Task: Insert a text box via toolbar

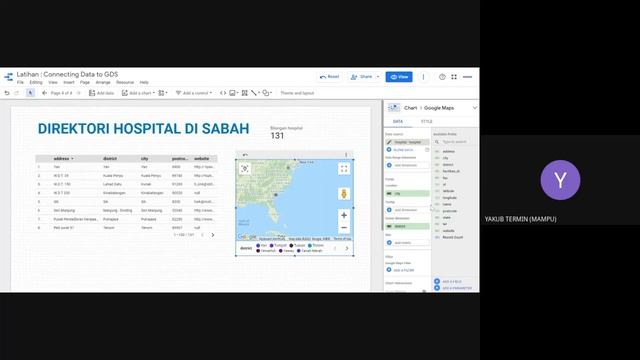Action: click(244, 93)
